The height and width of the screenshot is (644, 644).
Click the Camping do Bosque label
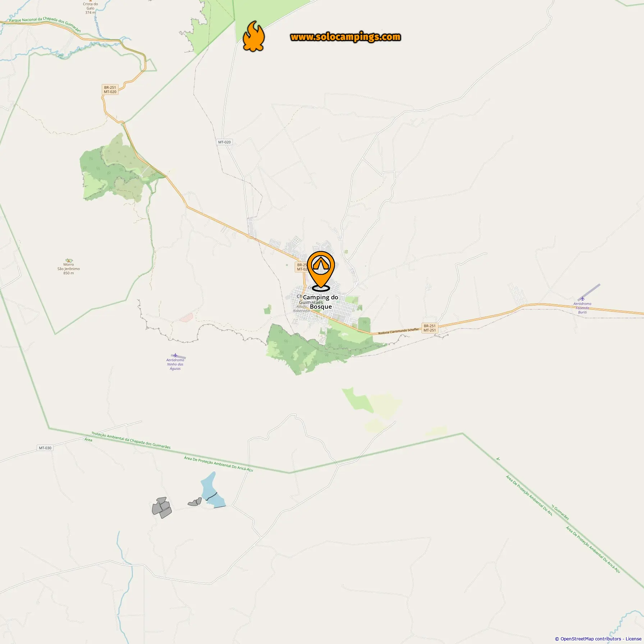321,302
